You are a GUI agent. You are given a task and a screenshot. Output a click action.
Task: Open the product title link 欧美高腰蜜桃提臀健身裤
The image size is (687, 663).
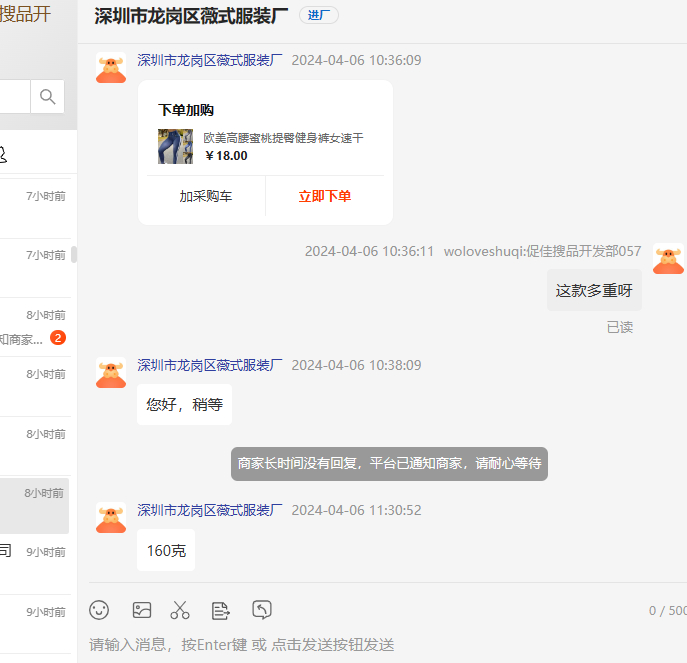click(283, 138)
